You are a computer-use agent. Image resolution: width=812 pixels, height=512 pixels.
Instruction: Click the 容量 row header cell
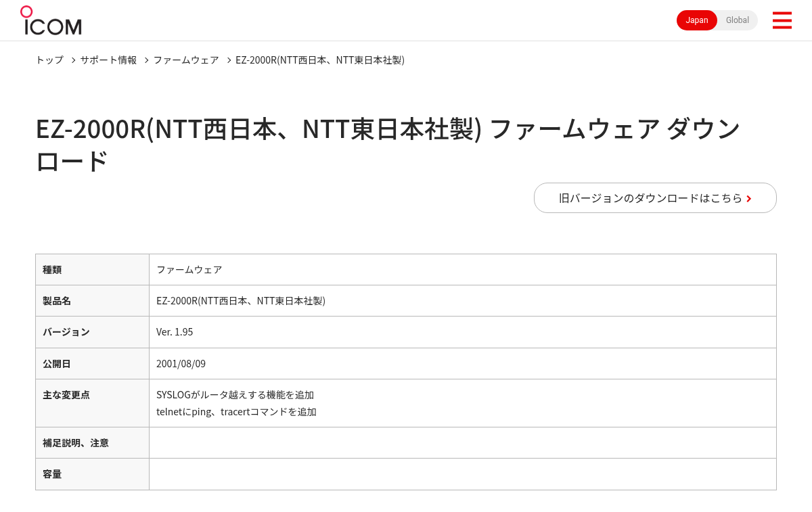(92, 474)
